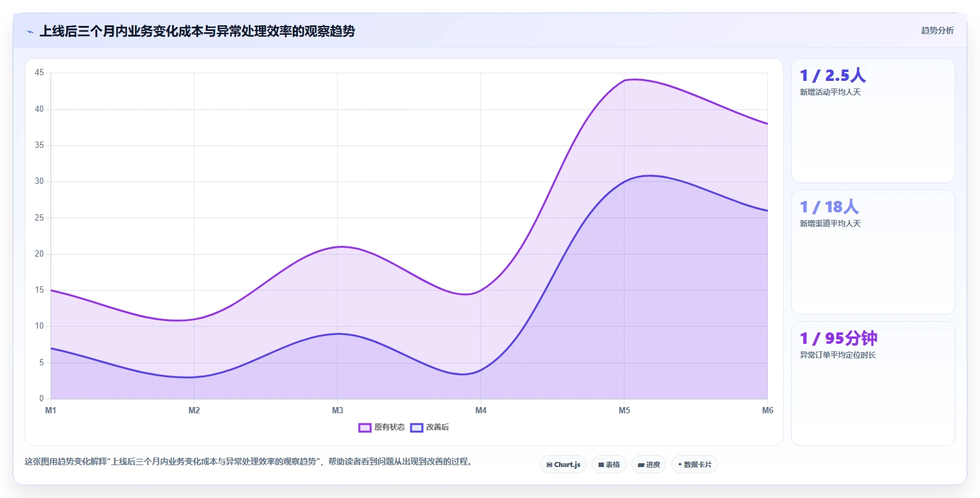Select the 进度 tag chip
This screenshot has width=980, height=498.
point(648,465)
